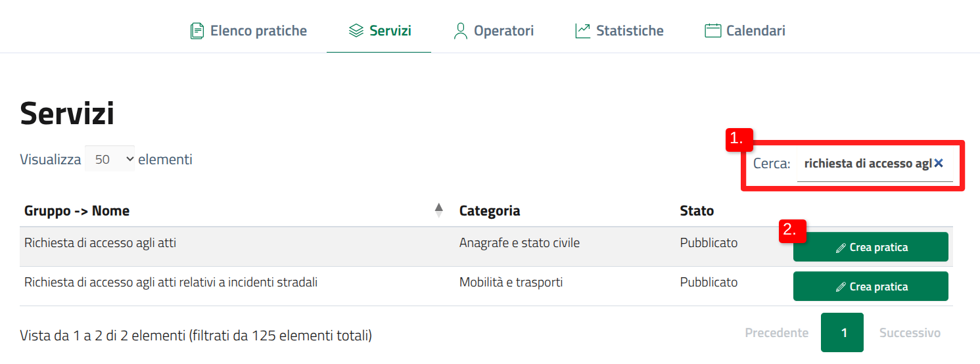The height and width of the screenshot is (364, 980).
Task: Click the Elenco pratiche document icon
Action: click(x=197, y=31)
